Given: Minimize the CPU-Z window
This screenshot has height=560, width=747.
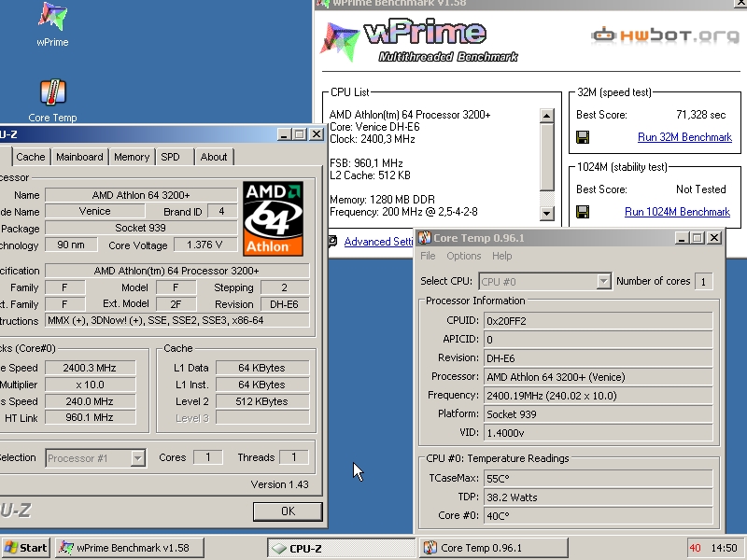Looking at the screenshot, I should (x=285, y=134).
